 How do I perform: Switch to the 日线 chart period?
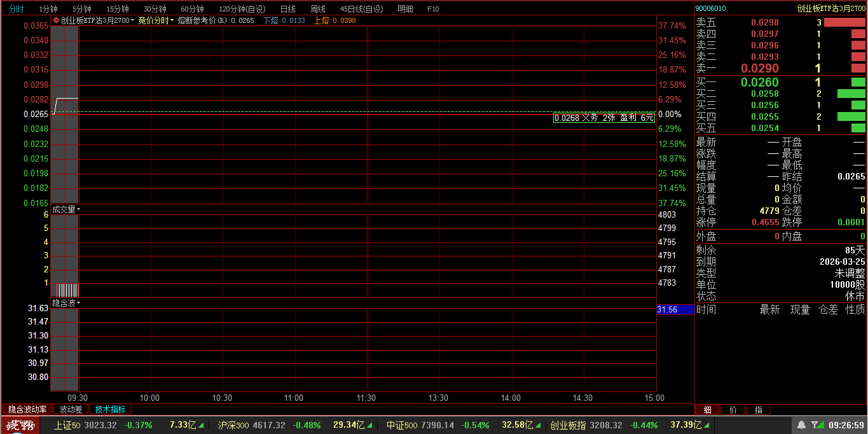(x=287, y=9)
